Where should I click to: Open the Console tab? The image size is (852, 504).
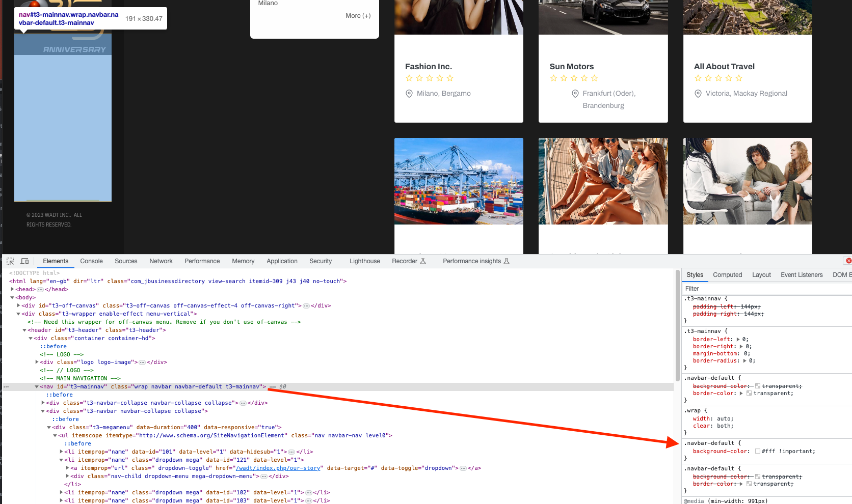pos(91,261)
